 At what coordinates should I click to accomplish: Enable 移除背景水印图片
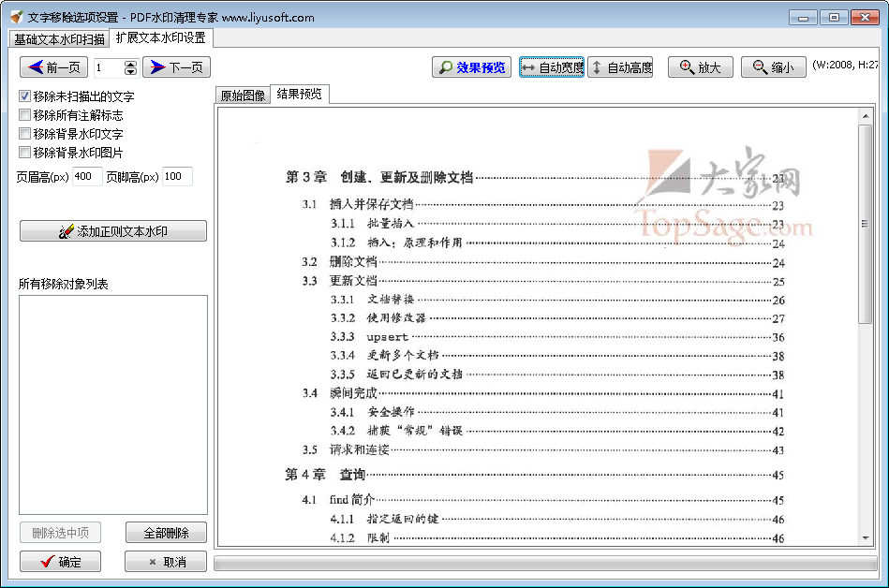coord(23,154)
